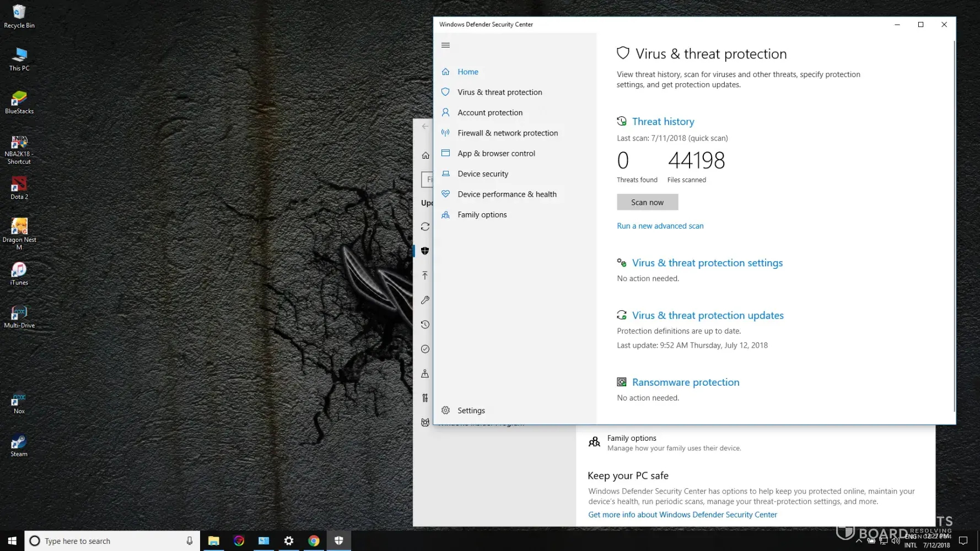Viewport: 980px width, 551px height.
Task: Open Settings at bottom of Defender sidebar
Action: (x=471, y=410)
